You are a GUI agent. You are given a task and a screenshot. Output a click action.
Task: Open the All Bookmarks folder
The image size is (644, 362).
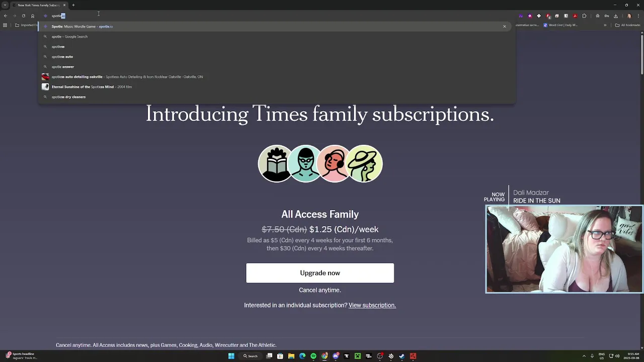pos(627,25)
